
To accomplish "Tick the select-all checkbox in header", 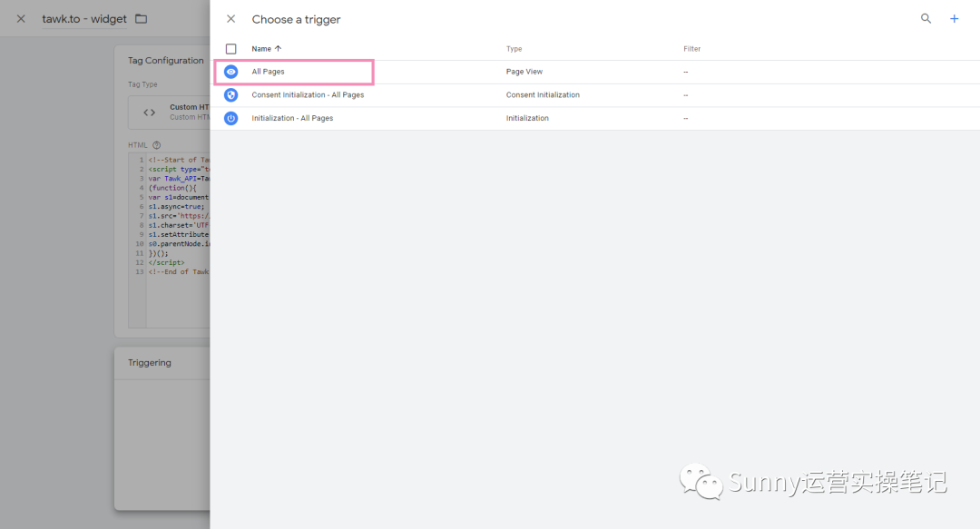I will (x=231, y=49).
